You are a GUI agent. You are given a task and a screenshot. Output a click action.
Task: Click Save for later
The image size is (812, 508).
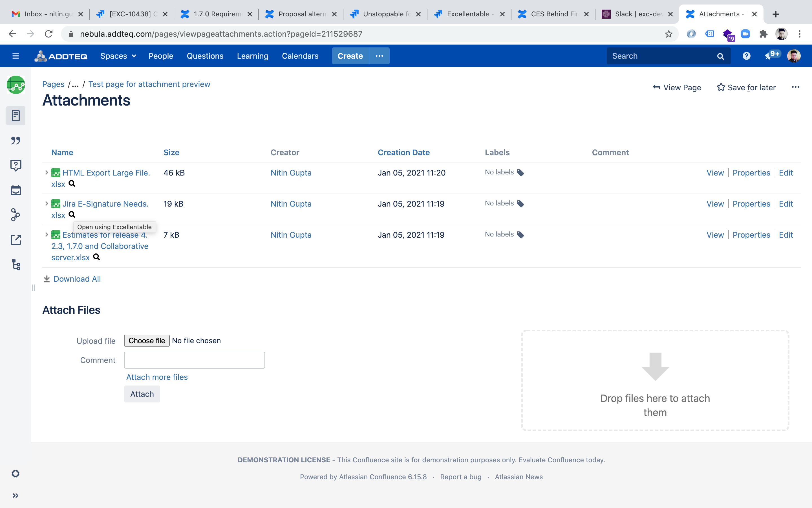(746, 87)
